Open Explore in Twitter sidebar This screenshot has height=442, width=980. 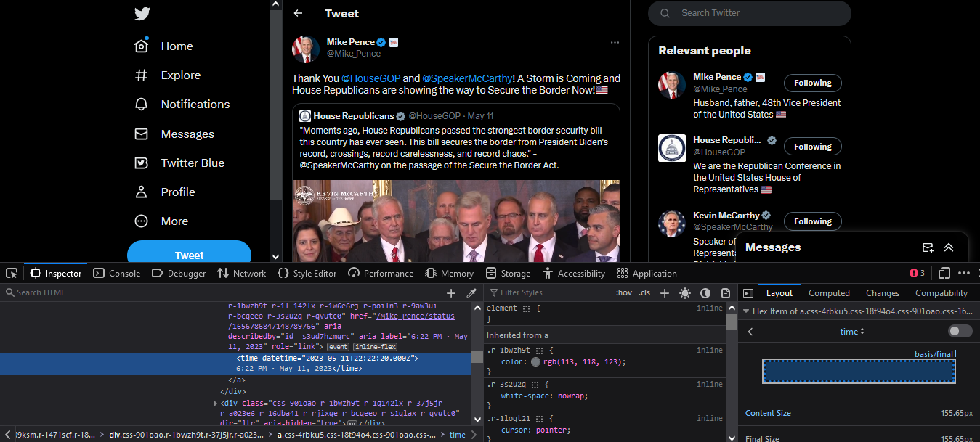point(167,75)
